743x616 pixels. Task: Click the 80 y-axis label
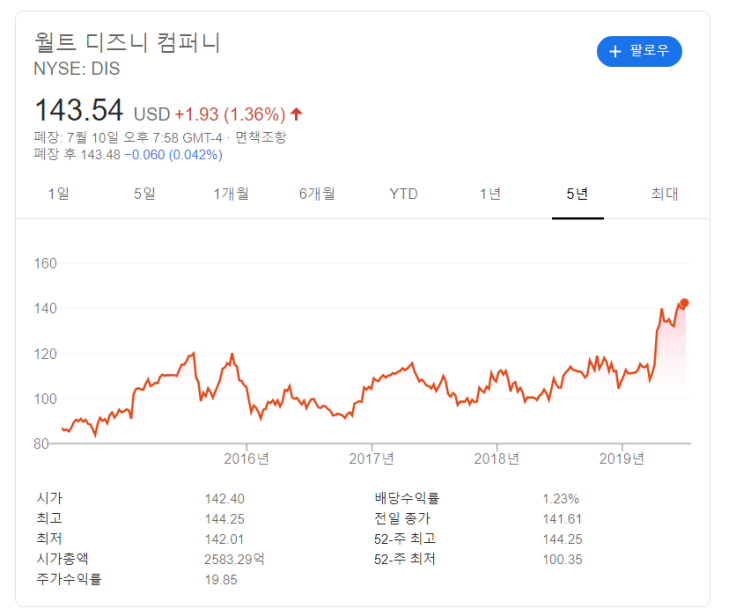click(41, 444)
